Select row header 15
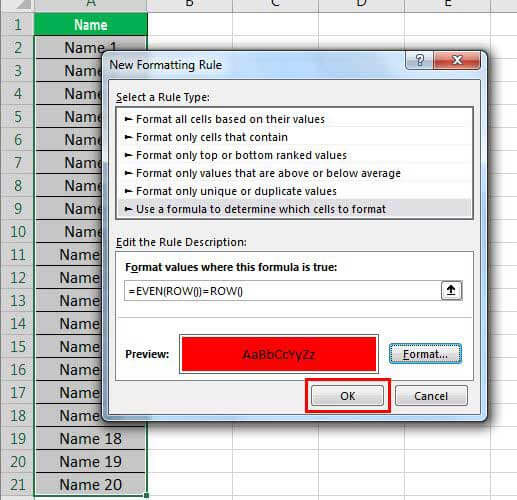Viewport: 517px width, 500px height. tap(17, 347)
